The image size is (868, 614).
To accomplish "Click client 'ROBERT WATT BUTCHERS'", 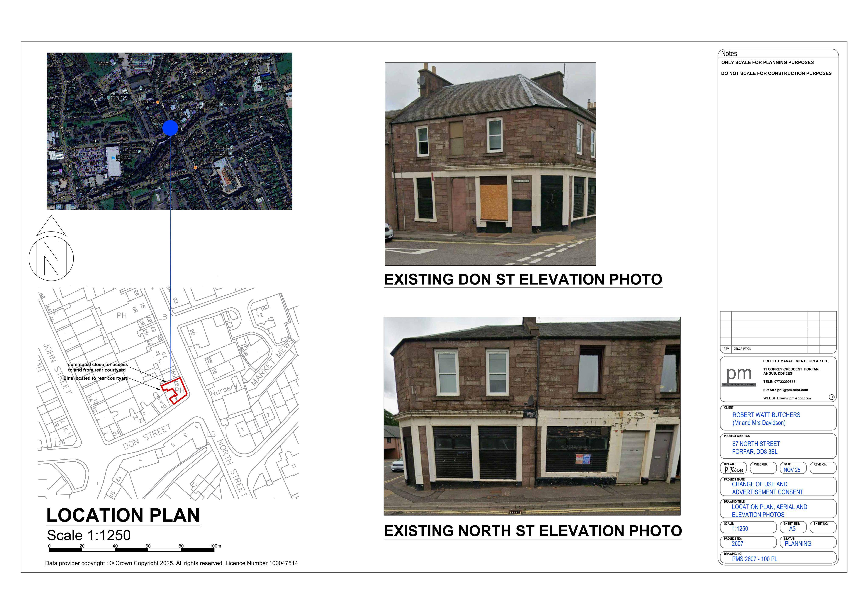I will (766, 415).
